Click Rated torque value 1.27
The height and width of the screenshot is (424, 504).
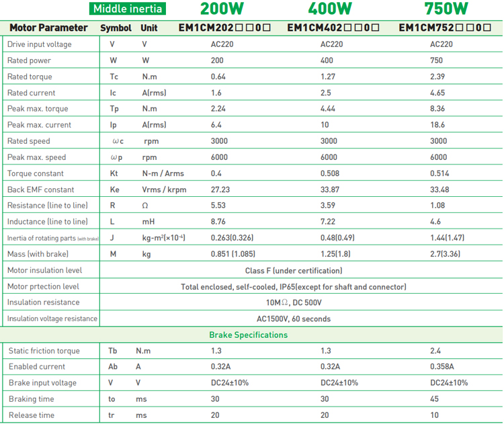(x=328, y=77)
